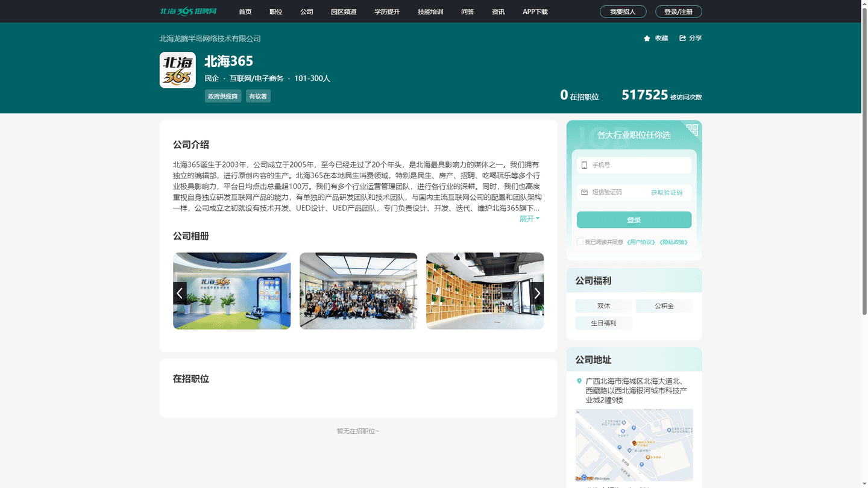Open 问答 in top navigation
Viewport: 868px width, 488px height.
467,11
